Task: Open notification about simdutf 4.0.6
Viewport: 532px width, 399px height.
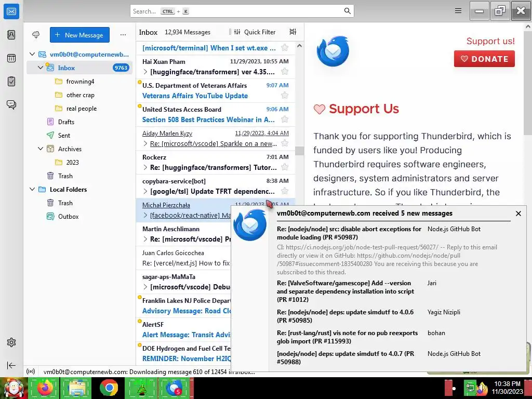Action: point(345,316)
